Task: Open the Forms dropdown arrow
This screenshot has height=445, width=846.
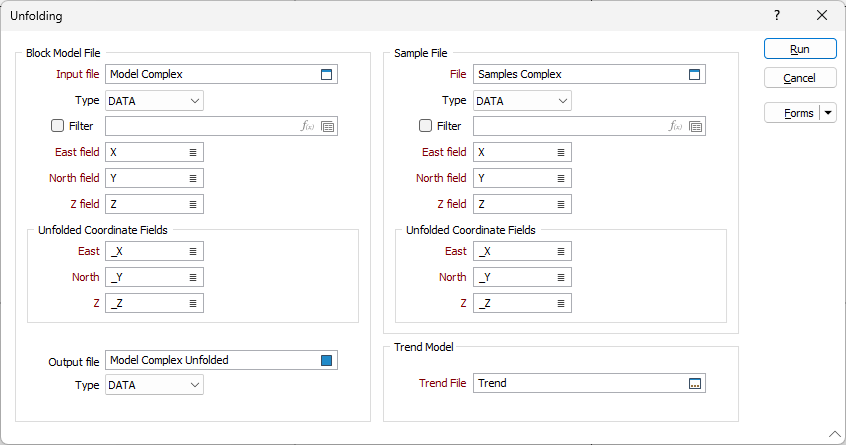Action: 828,113
